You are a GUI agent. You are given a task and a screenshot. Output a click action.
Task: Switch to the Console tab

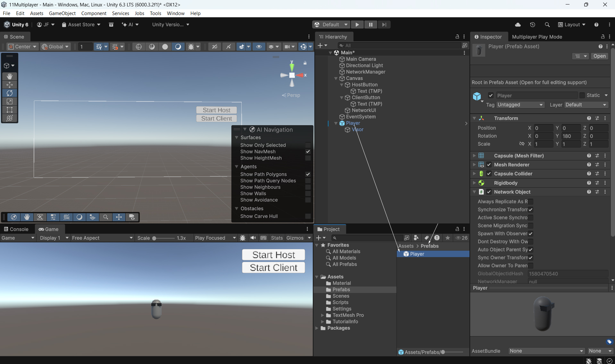16,229
